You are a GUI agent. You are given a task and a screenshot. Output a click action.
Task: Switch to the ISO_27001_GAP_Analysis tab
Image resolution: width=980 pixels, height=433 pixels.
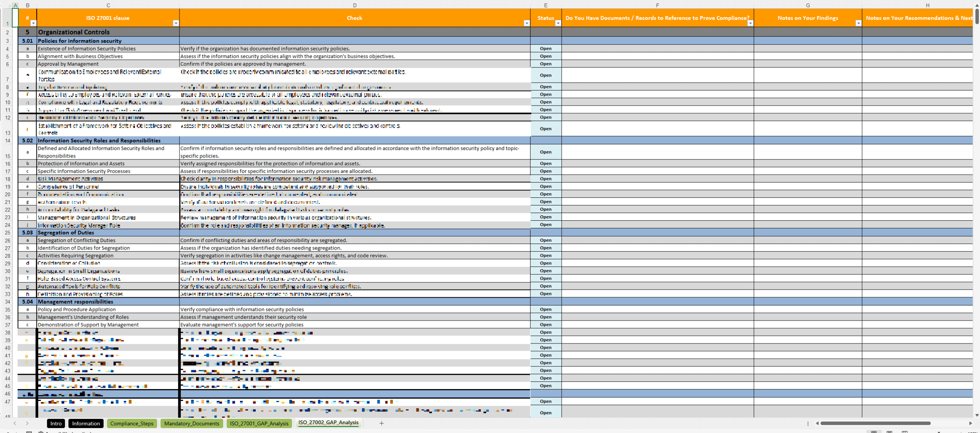click(x=259, y=423)
